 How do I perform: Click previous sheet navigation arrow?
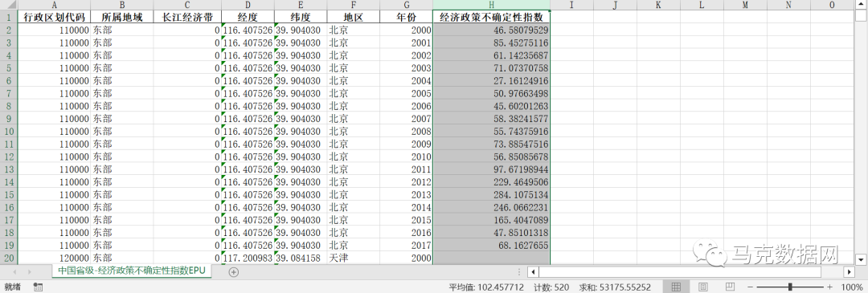point(15,272)
